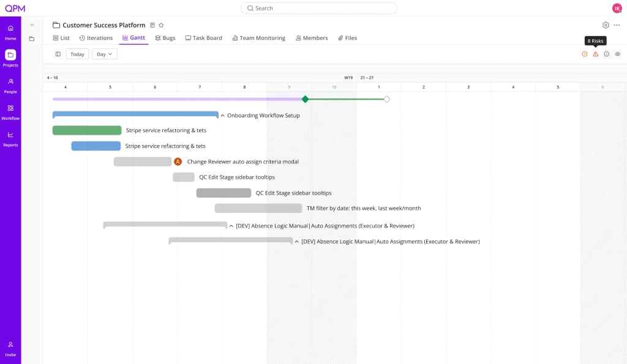Click the W19 week header label
This screenshot has width=627, height=364.
[x=348, y=78]
